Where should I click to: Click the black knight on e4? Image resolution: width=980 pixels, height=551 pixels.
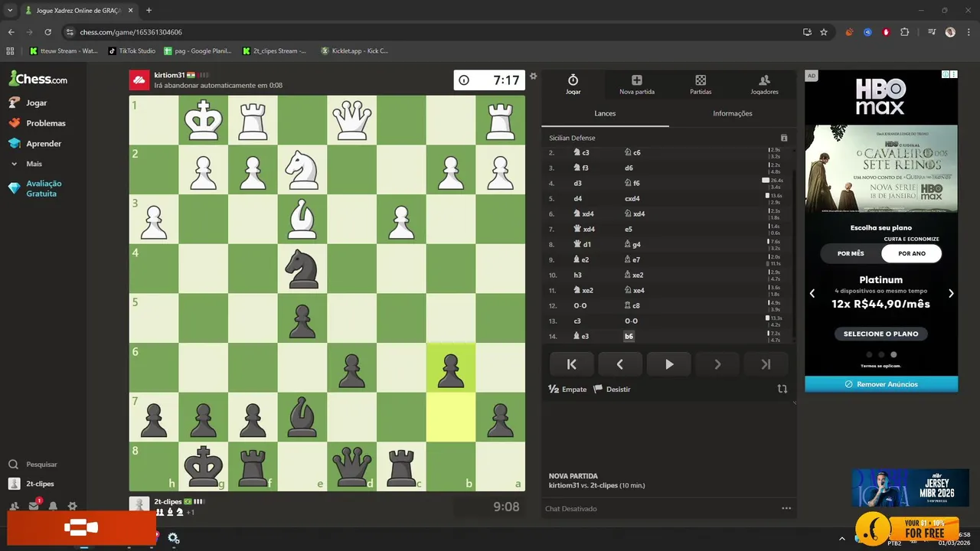[302, 269]
